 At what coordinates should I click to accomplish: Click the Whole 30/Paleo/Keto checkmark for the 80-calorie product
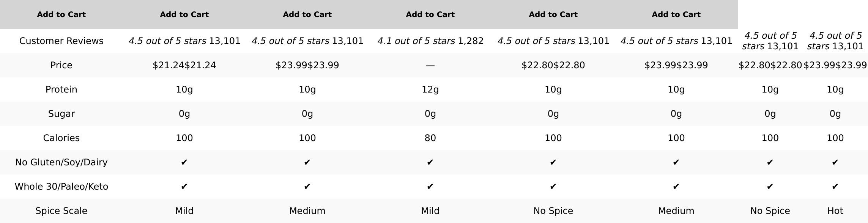point(430,187)
